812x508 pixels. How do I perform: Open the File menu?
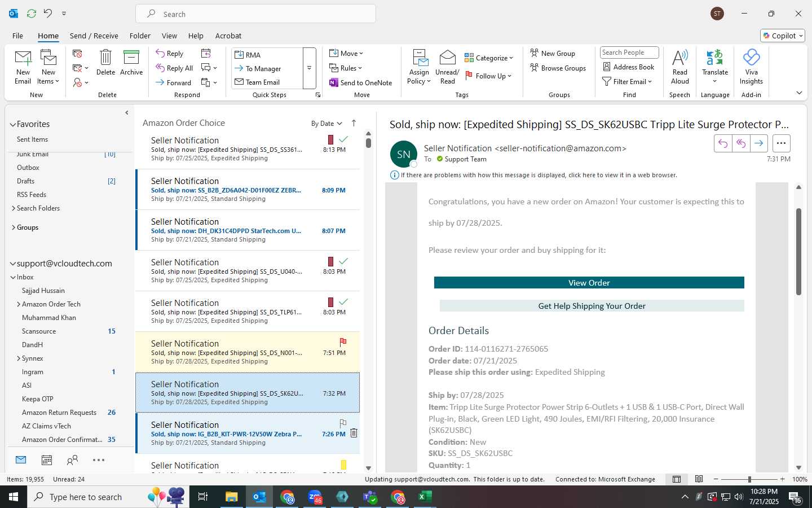(x=17, y=36)
